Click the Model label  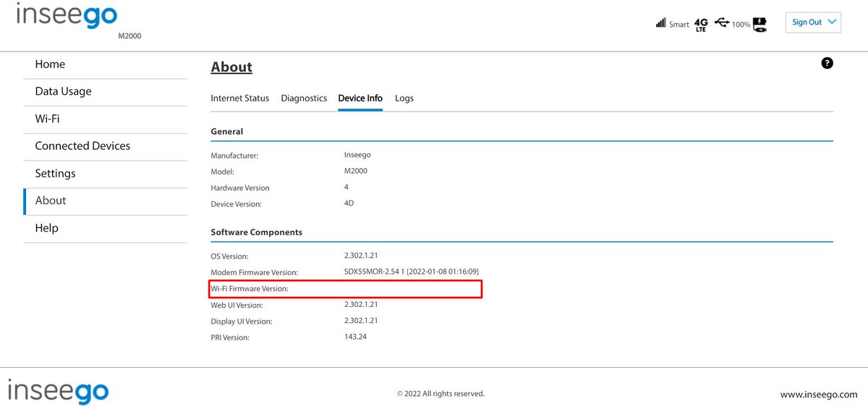click(x=223, y=172)
